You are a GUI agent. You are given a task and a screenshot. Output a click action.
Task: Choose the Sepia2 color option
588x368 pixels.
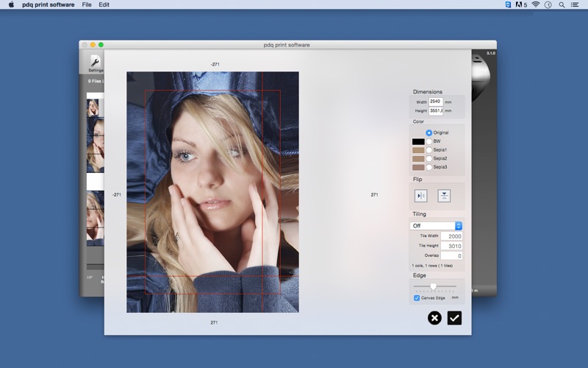pyautogui.click(x=429, y=158)
